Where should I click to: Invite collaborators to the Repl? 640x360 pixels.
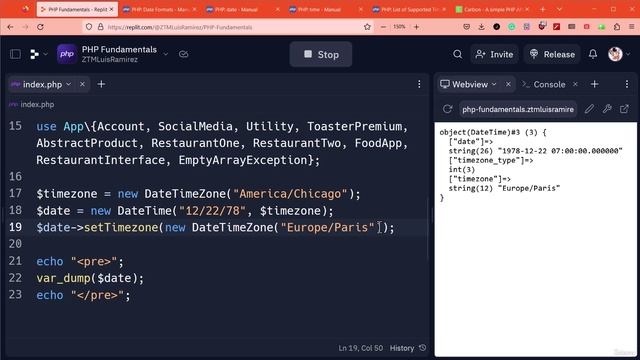494,54
